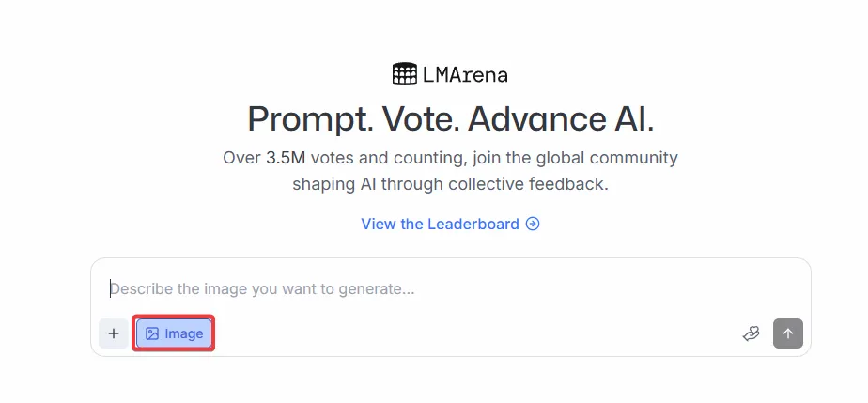The image size is (868, 403).
Task: Click the word Leaderboard in the link
Action: pyautogui.click(x=473, y=224)
